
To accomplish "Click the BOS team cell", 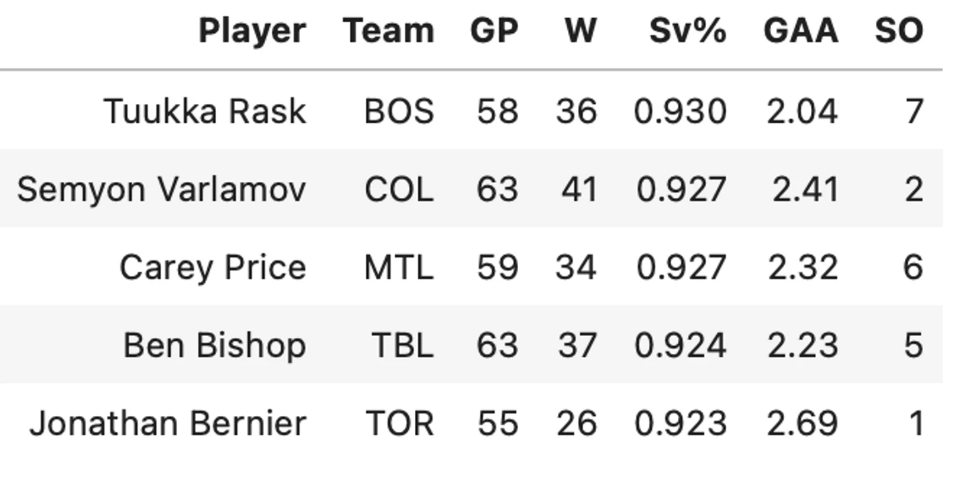I will (x=399, y=111).
